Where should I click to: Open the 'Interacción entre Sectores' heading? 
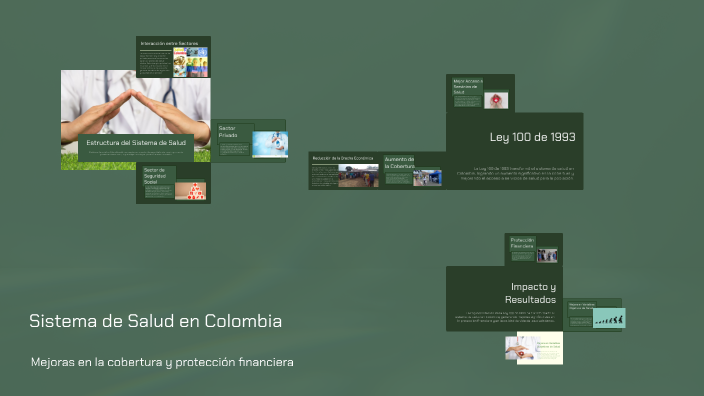169,44
